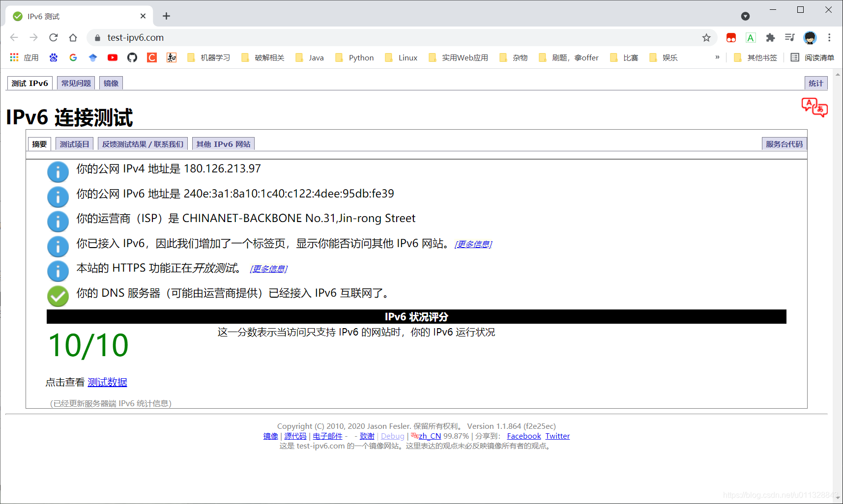843x504 pixels.
Task: Bookmark this page with the star icon
Action: click(706, 37)
